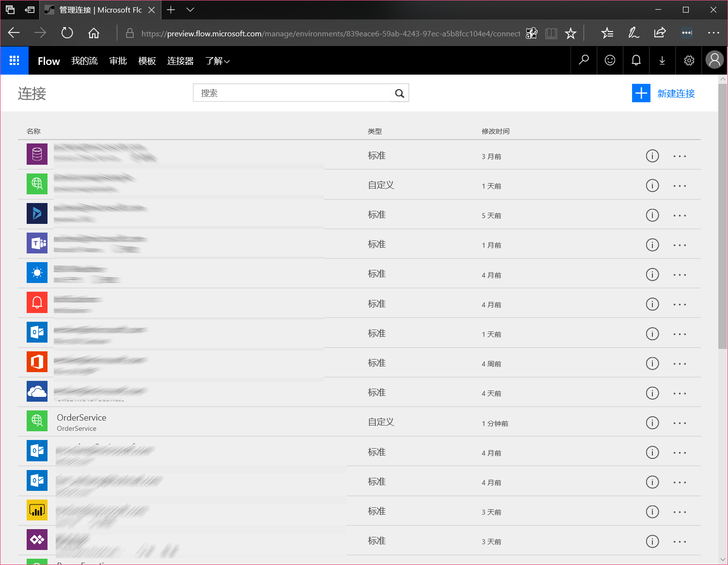This screenshot has width=728, height=565.
Task: Open the 连接器 menu item
Action: pos(180,61)
